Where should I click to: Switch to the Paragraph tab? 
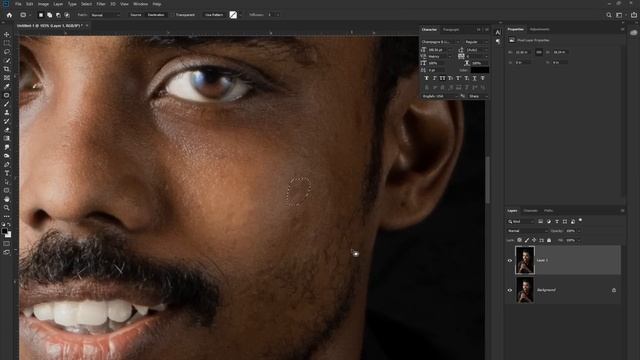(451, 30)
